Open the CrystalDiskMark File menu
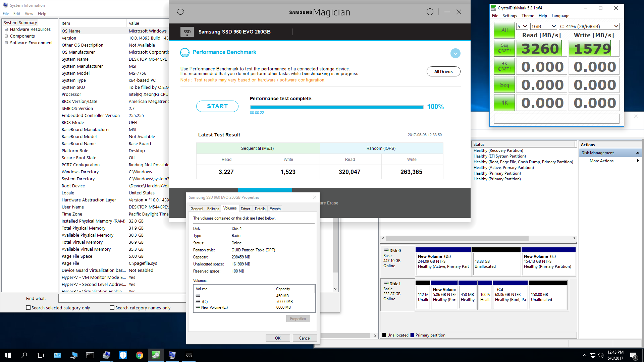 (x=495, y=16)
